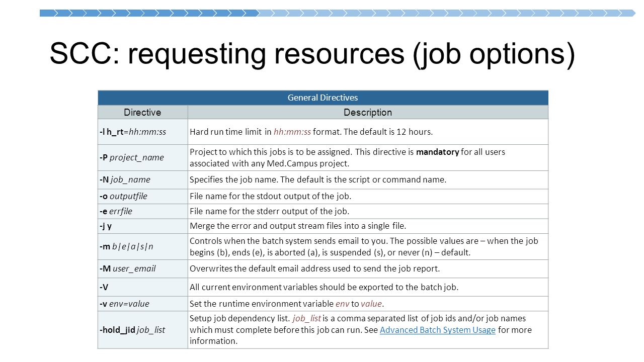Viewport: 644px width, 362px height.
Task: Select the '-P project_name' directive cell
Action: [x=143, y=157]
